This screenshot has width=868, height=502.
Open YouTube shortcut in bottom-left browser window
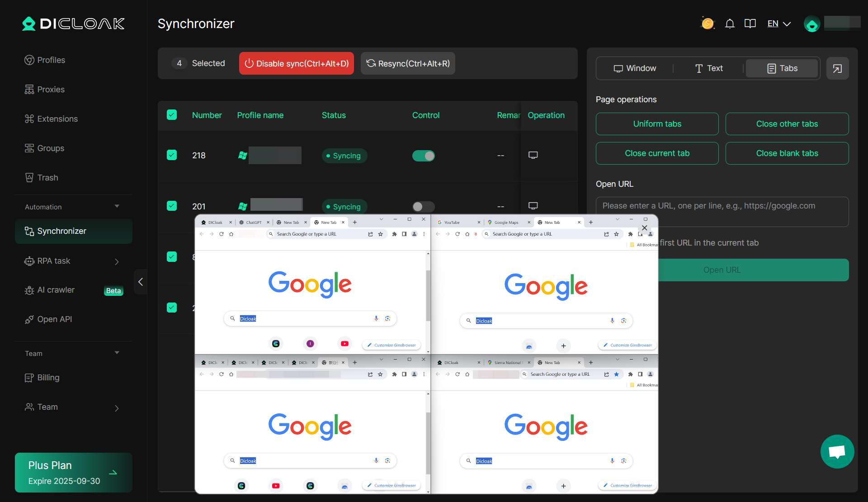point(276,486)
